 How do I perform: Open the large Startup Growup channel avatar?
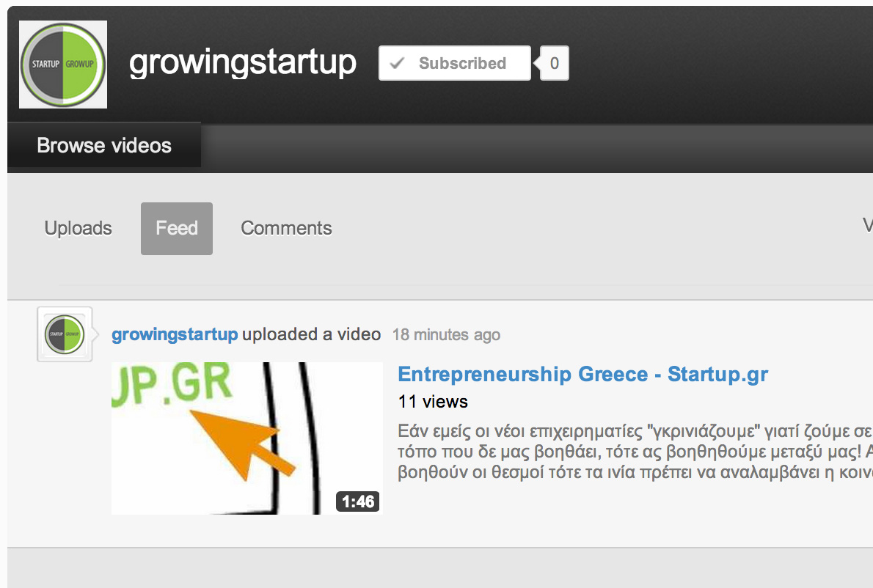[x=63, y=65]
